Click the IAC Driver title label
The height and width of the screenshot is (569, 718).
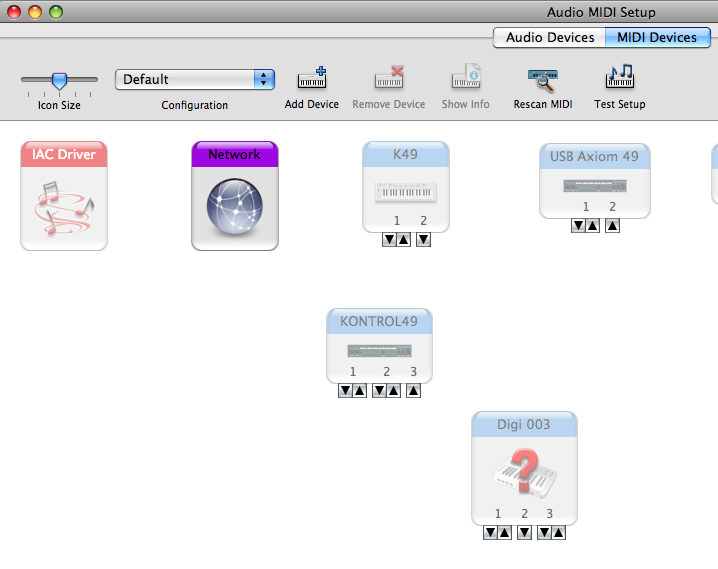pos(64,154)
